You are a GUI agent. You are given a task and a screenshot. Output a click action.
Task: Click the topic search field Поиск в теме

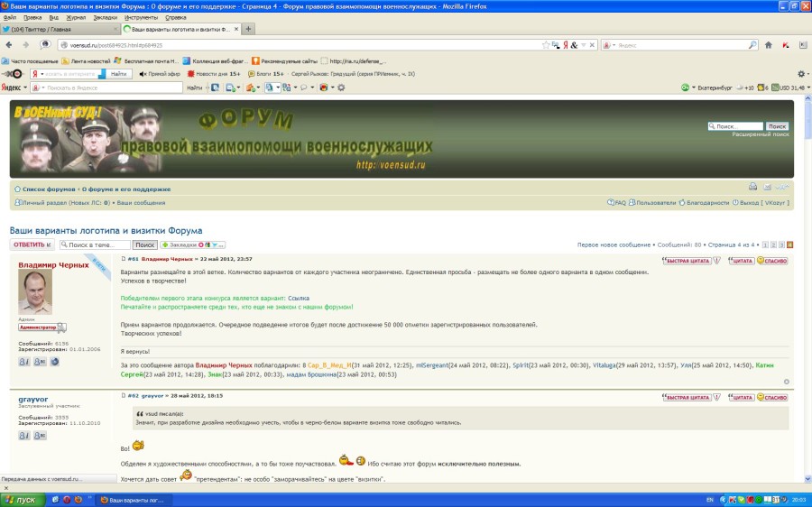click(x=95, y=244)
